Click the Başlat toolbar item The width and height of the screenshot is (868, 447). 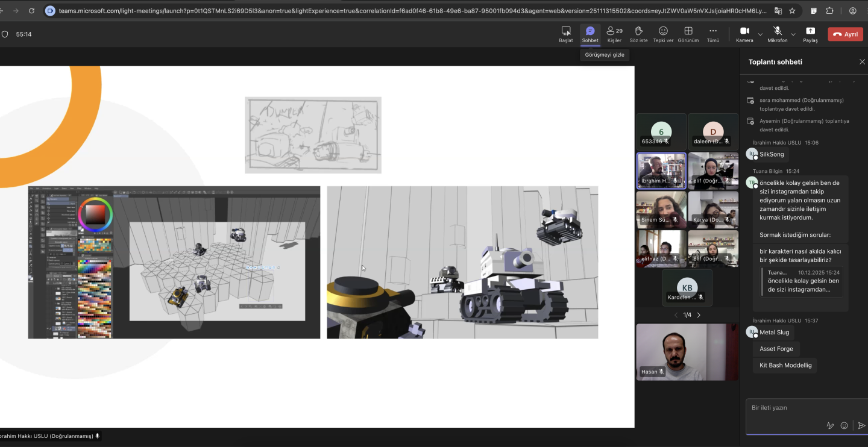565,34
